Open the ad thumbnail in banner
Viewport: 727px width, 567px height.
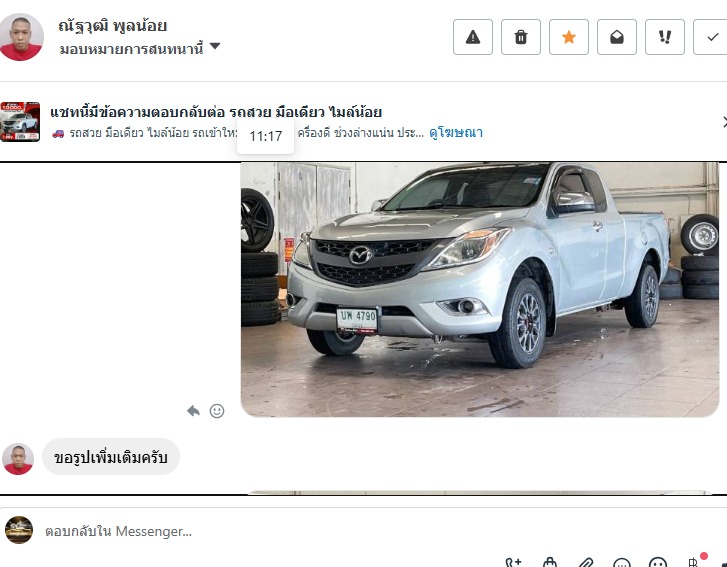point(20,121)
